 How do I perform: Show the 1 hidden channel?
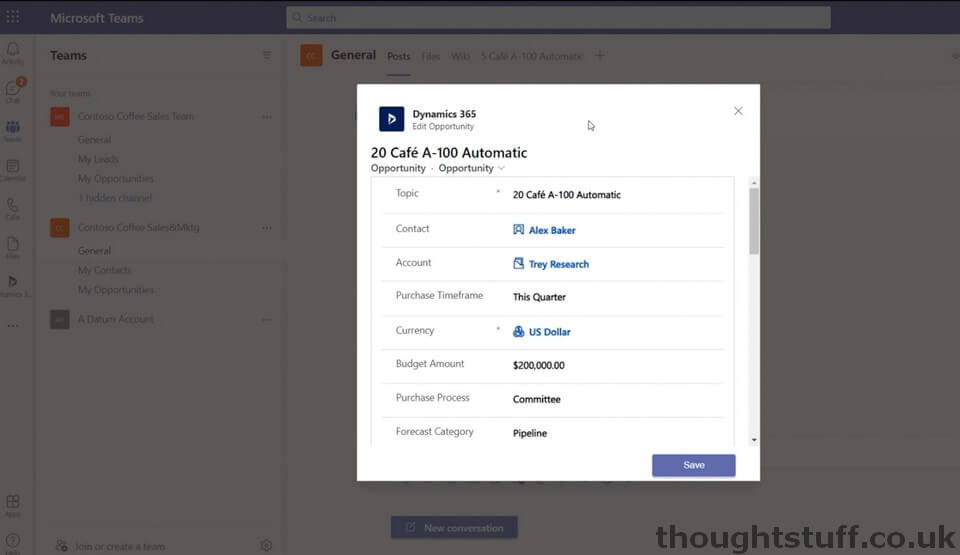[114, 198]
